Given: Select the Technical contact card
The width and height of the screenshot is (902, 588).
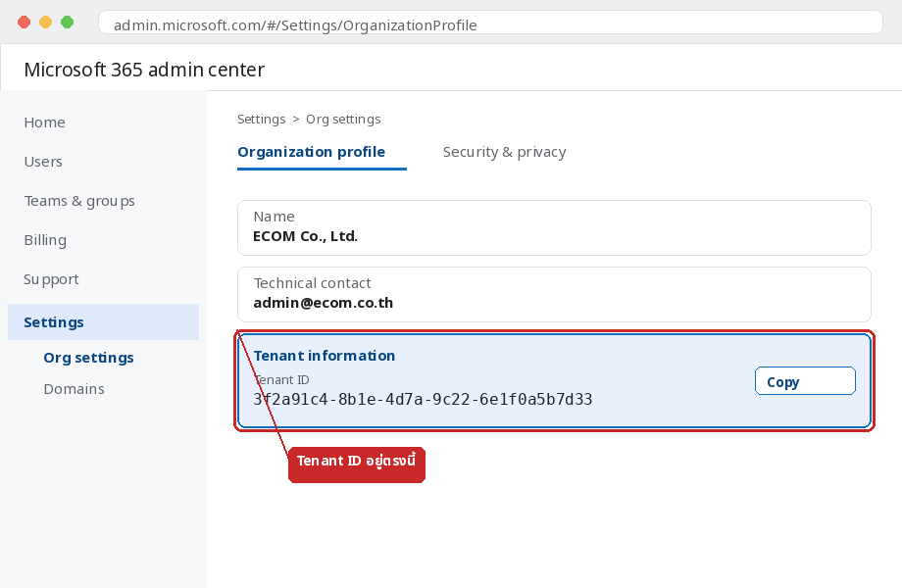Looking at the screenshot, I should pyautogui.click(x=554, y=294).
